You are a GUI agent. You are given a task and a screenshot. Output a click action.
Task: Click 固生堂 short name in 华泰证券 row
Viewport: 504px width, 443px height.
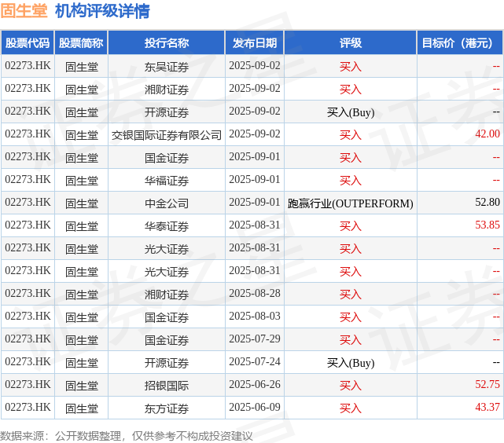(x=82, y=226)
